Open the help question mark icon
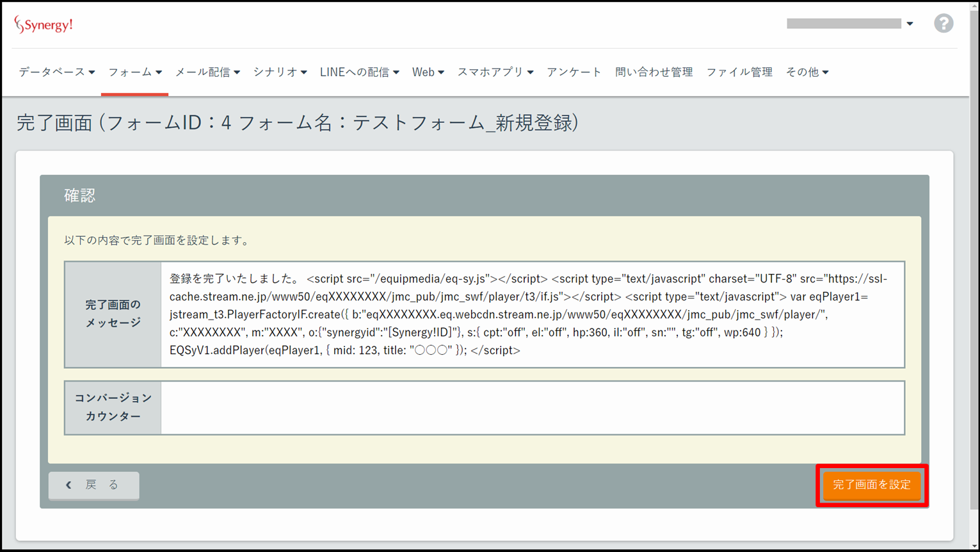Image resolution: width=980 pixels, height=552 pixels. 943,24
